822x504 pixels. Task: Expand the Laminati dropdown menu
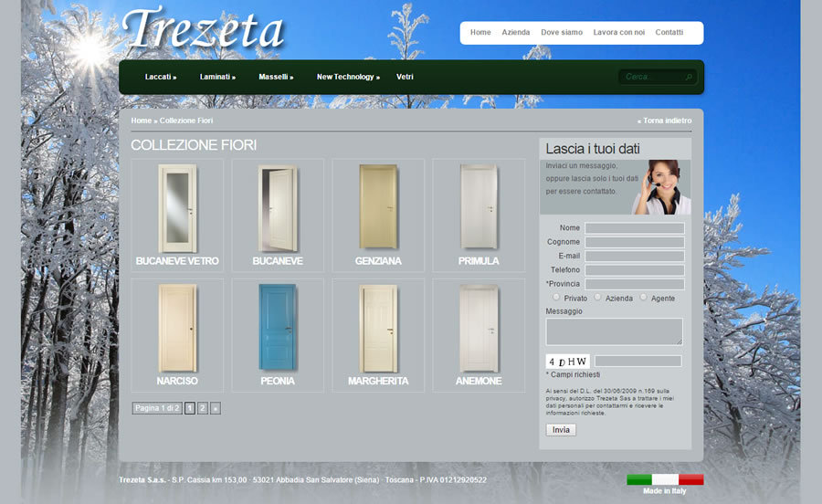point(217,78)
